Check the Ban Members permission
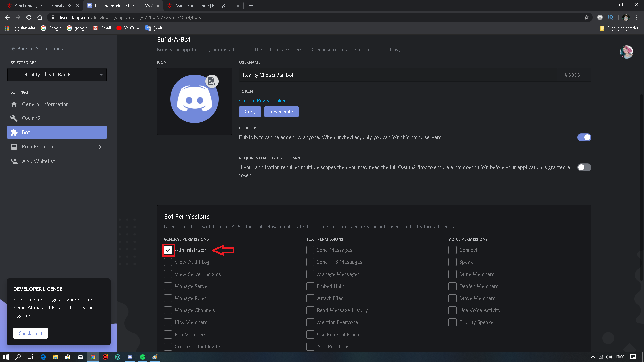This screenshot has width=644, height=362. [168, 335]
